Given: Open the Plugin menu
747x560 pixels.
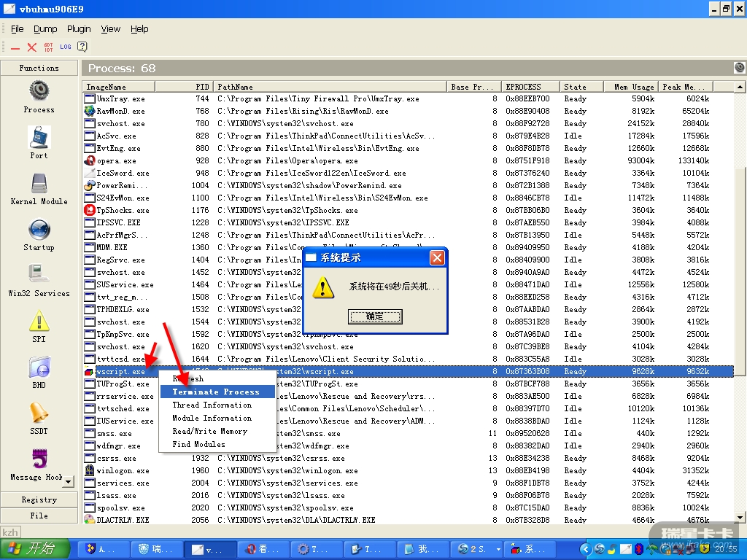Looking at the screenshot, I should coord(79,29).
